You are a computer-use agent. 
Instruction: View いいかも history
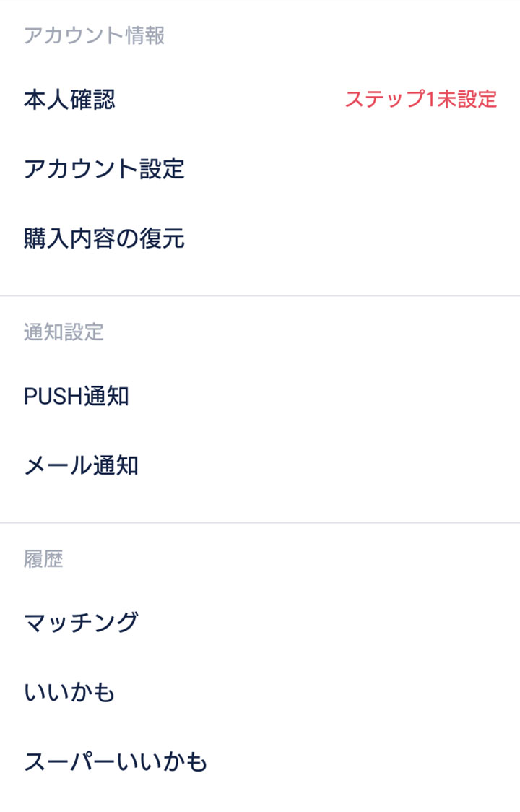point(260,692)
